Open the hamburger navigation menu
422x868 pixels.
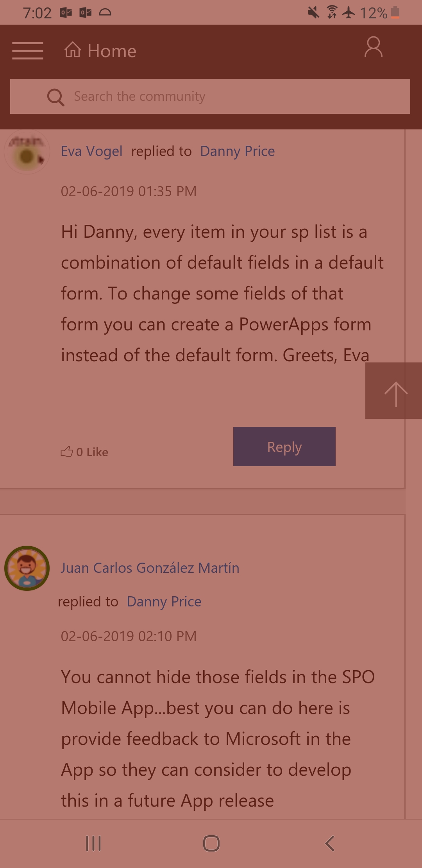[x=27, y=51]
